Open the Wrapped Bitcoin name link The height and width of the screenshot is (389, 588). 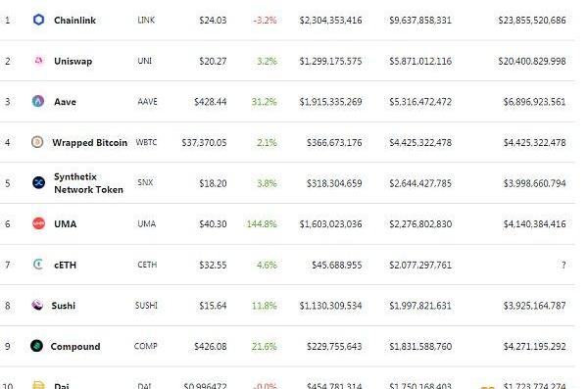(89, 143)
